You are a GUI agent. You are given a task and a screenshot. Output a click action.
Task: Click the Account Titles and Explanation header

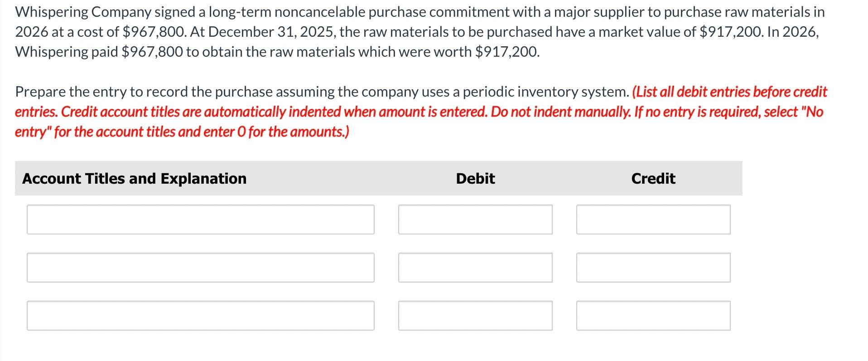[x=135, y=179]
